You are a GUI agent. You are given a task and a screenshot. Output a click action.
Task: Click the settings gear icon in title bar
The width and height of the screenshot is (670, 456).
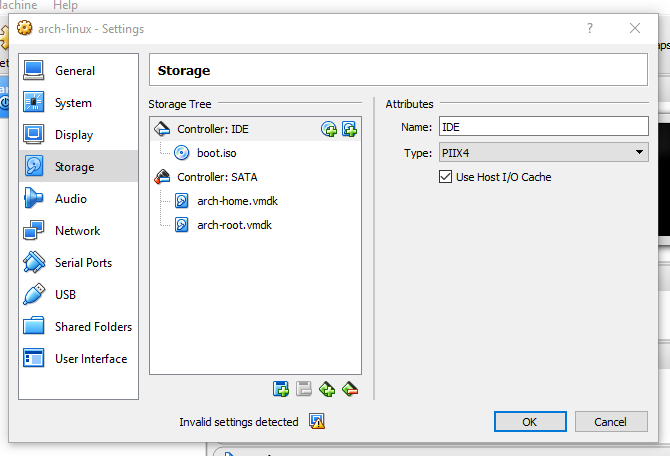click(x=25, y=28)
